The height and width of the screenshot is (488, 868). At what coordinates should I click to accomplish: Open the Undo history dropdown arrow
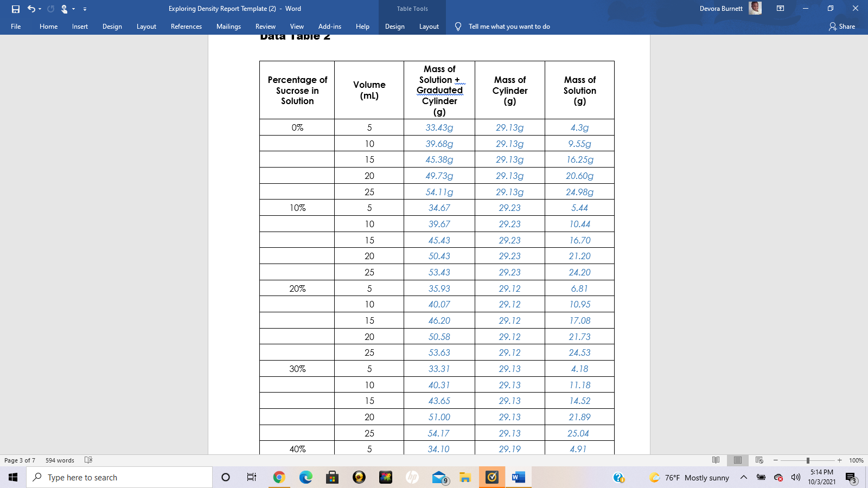point(40,9)
